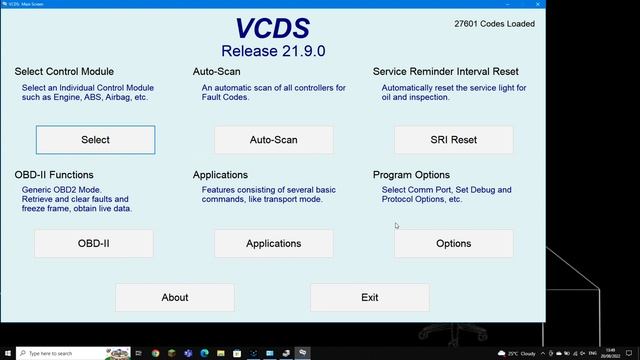
Task: Open program Options
Action: point(453,243)
